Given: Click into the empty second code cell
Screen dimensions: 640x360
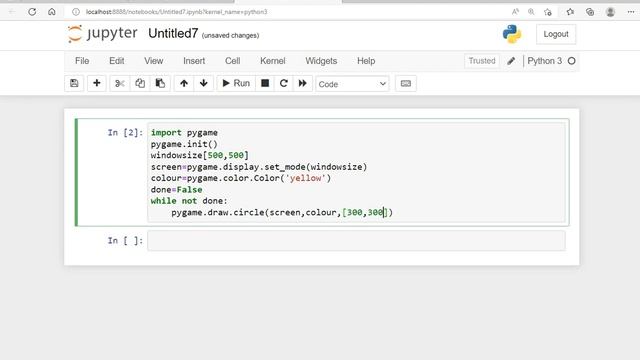Looking at the screenshot, I should [356, 240].
